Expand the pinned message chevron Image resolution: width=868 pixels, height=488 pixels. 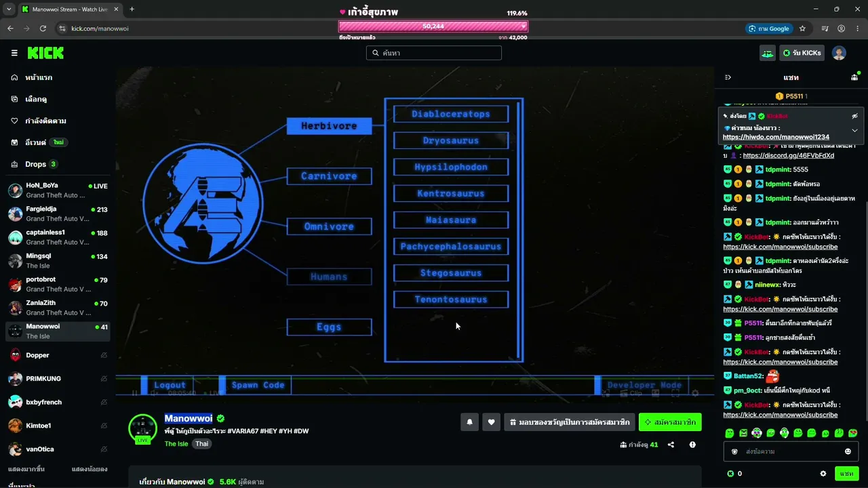click(854, 130)
